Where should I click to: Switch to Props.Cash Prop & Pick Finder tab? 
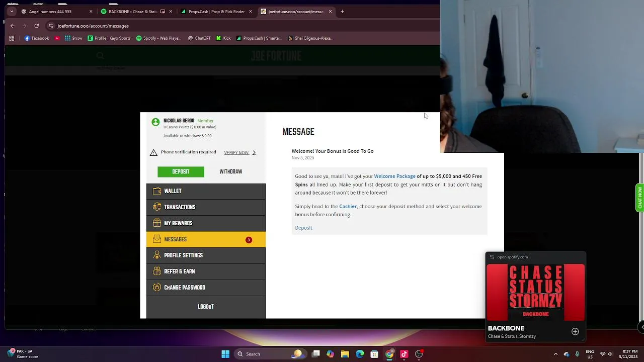point(216,12)
